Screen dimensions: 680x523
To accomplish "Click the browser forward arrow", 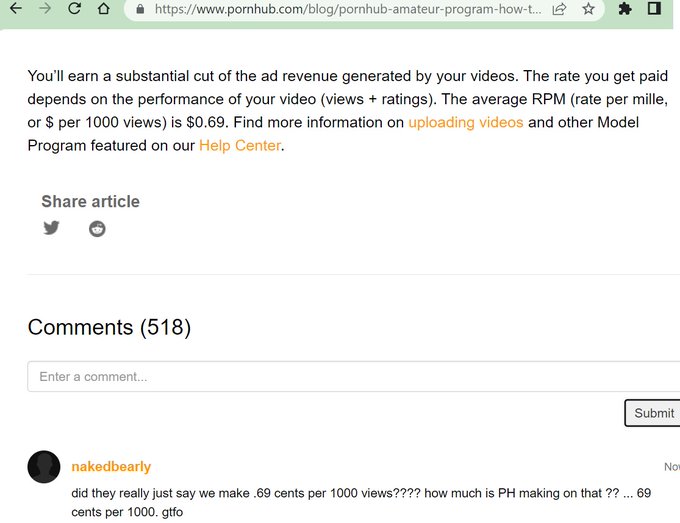I will click(x=45, y=8).
